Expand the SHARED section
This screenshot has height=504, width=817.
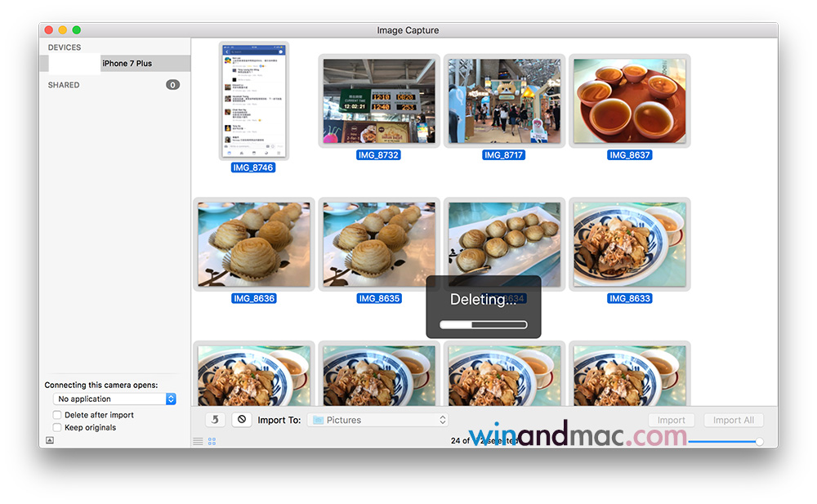pyautogui.click(x=64, y=85)
